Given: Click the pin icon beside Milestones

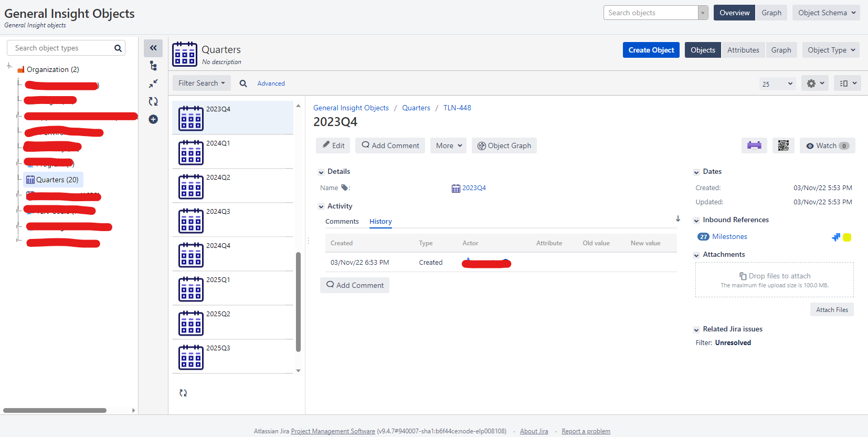Looking at the screenshot, I should pos(836,237).
